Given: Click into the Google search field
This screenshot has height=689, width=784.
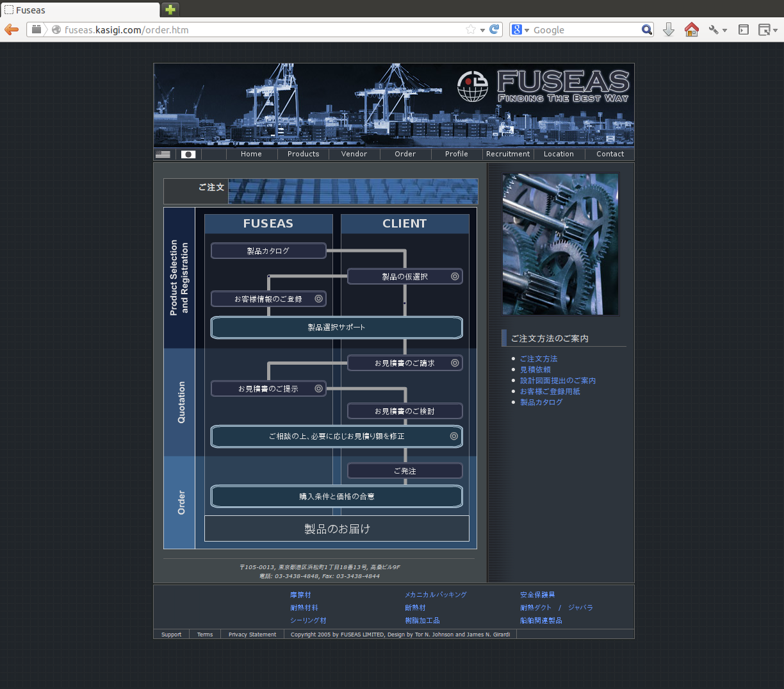Looking at the screenshot, I should 584,30.
